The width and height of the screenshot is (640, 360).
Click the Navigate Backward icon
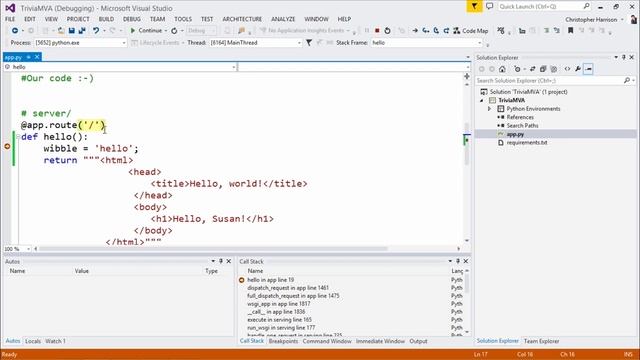pyautogui.click(x=15, y=31)
